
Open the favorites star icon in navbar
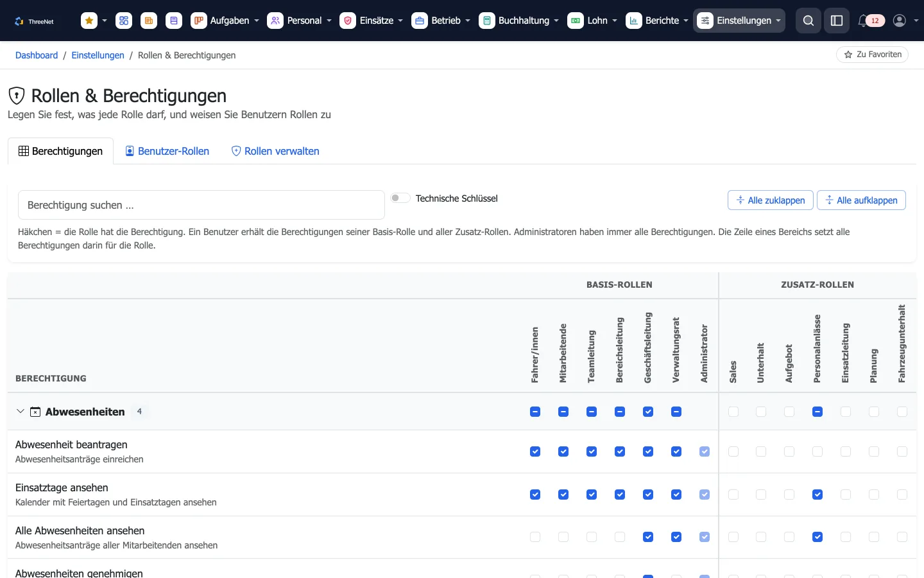[89, 21]
